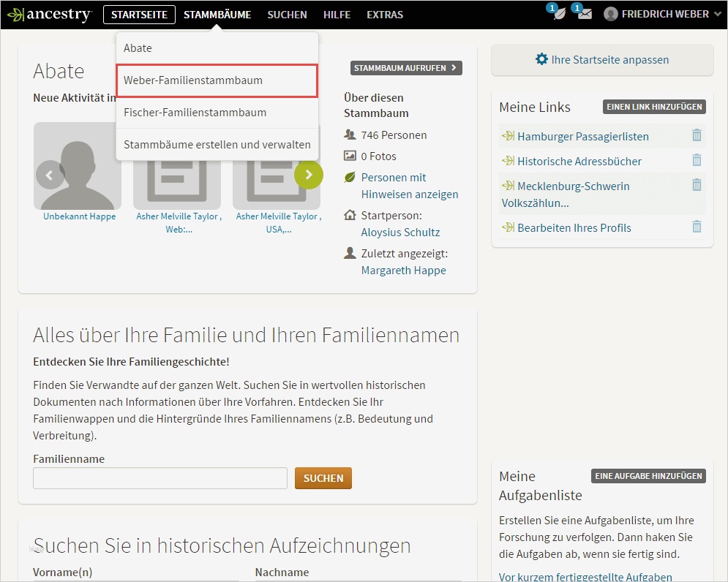Viewport: 728px width, 582px height.
Task: Focus the Familienname input field
Action: coord(160,478)
